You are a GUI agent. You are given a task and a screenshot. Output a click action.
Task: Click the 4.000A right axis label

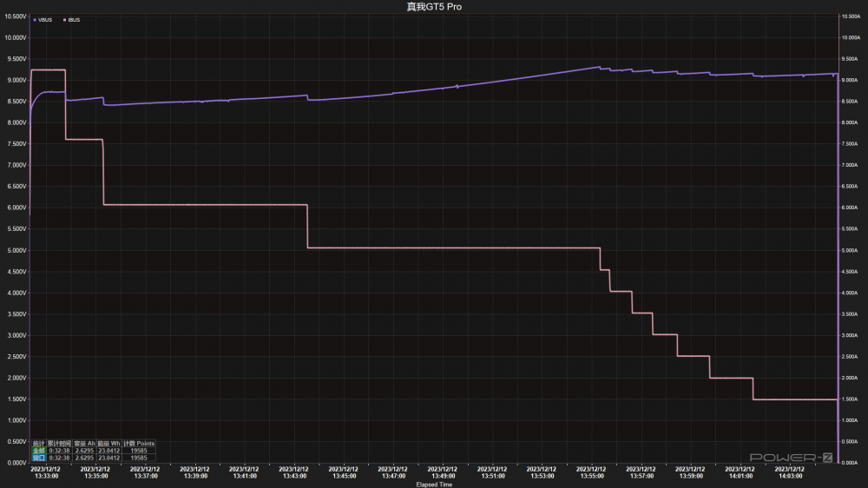[850, 293]
